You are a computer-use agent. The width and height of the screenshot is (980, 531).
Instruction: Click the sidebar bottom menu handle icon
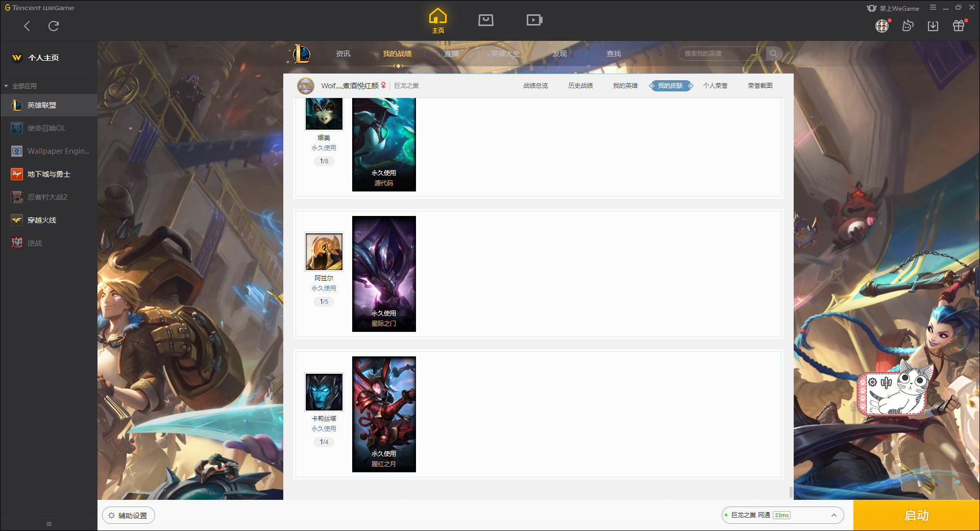pos(49,524)
